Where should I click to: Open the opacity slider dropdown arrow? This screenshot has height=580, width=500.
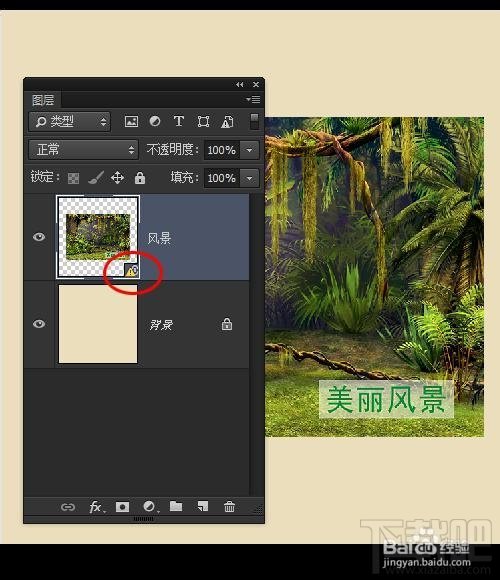coord(250,150)
